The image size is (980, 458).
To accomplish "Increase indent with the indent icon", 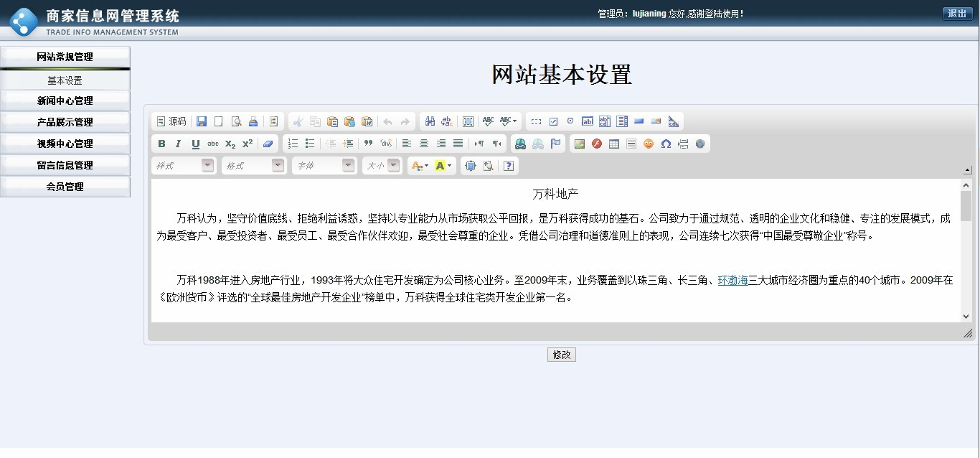I will tap(348, 144).
